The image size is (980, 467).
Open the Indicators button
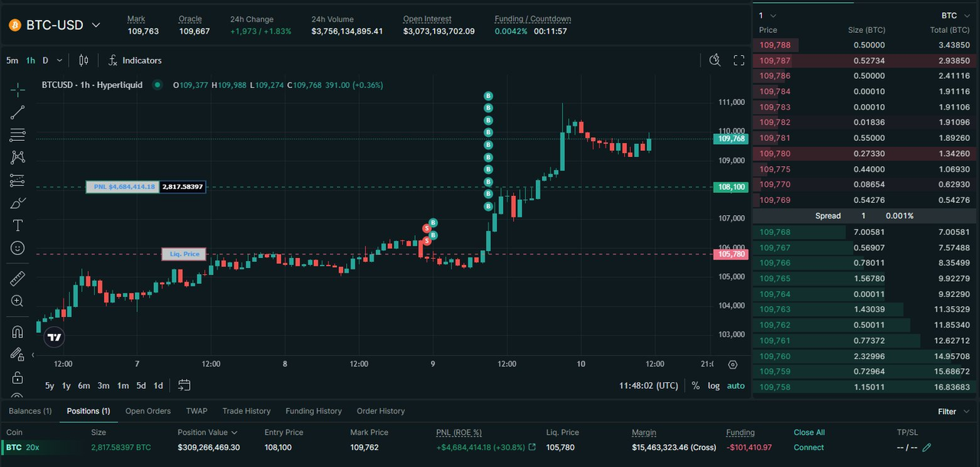pyautogui.click(x=135, y=60)
